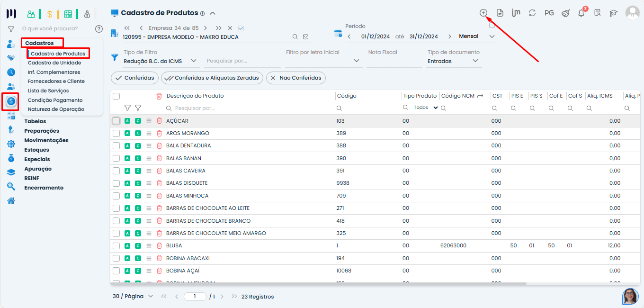Expand the Tipo de documento dropdown
The height and width of the screenshot is (308, 644).
click(453, 61)
